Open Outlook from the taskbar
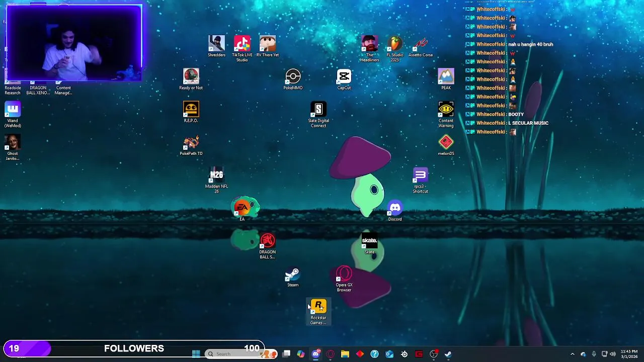 [389, 354]
